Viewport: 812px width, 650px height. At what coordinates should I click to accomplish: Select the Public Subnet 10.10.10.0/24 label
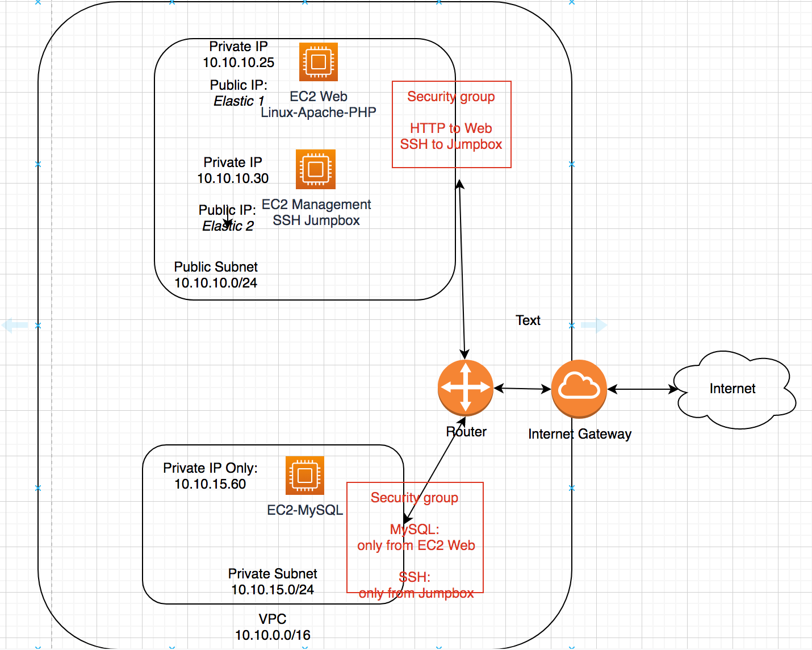coord(216,275)
